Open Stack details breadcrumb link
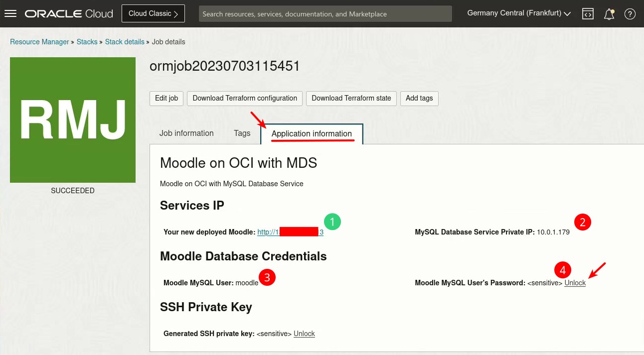Screen dimensions: 644x355 pos(125,42)
